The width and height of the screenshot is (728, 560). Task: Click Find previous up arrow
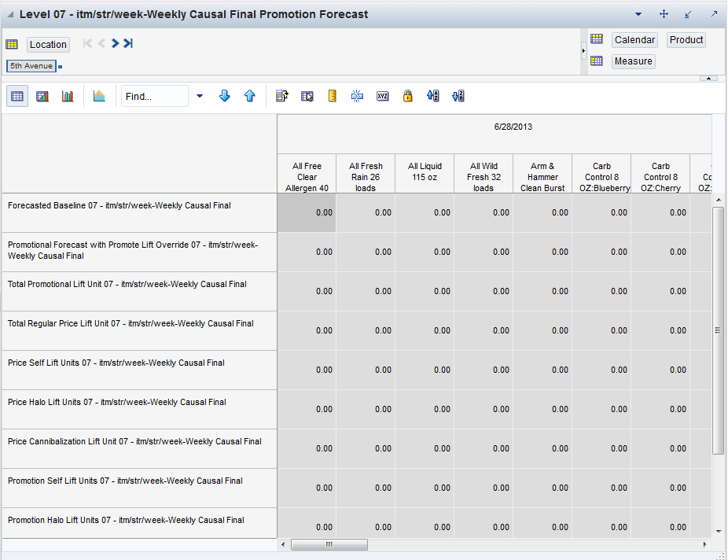click(249, 96)
